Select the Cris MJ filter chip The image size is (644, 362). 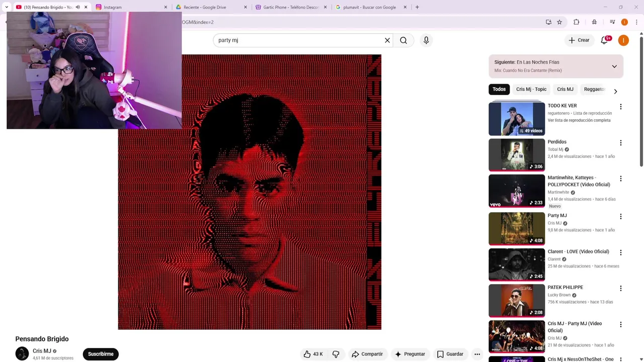click(565, 89)
